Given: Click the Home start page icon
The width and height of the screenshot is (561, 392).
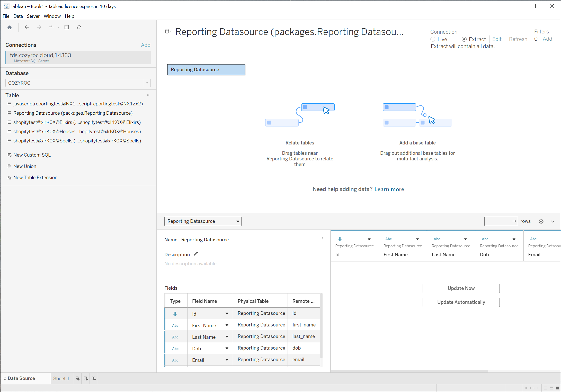Looking at the screenshot, I should click(10, 27).
